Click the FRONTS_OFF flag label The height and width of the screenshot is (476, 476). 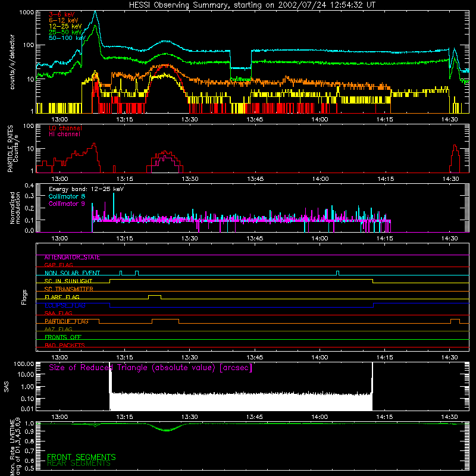pyautogui.click(x=63, y=337)
